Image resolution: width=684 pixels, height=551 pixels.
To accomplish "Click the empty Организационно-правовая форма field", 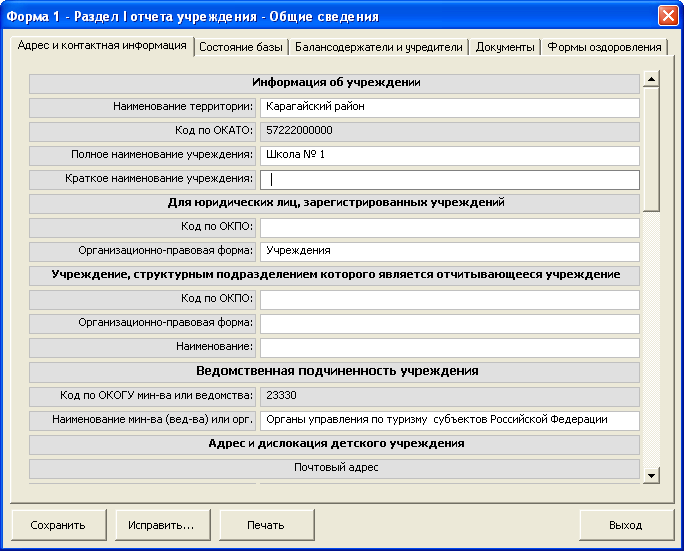I will coord(450,324).
